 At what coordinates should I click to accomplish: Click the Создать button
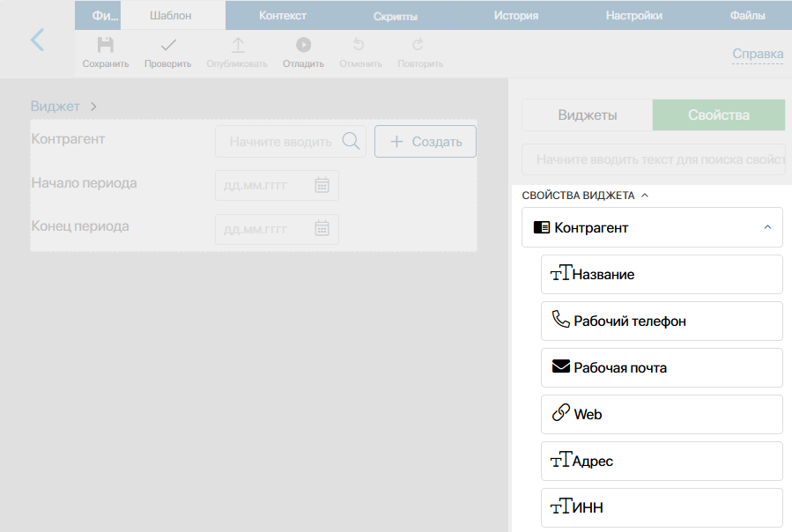426,142
